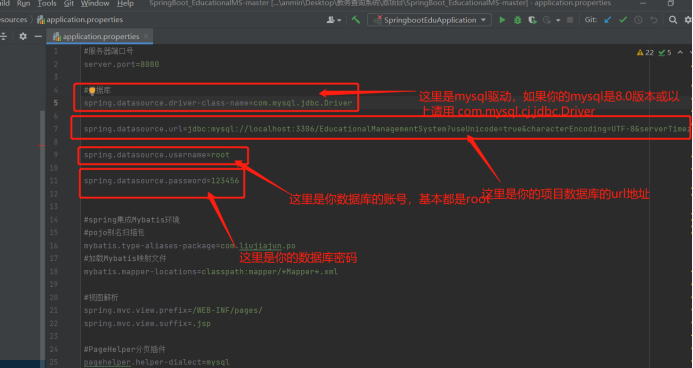Show Git history using the clock icon

click(638, 20)
